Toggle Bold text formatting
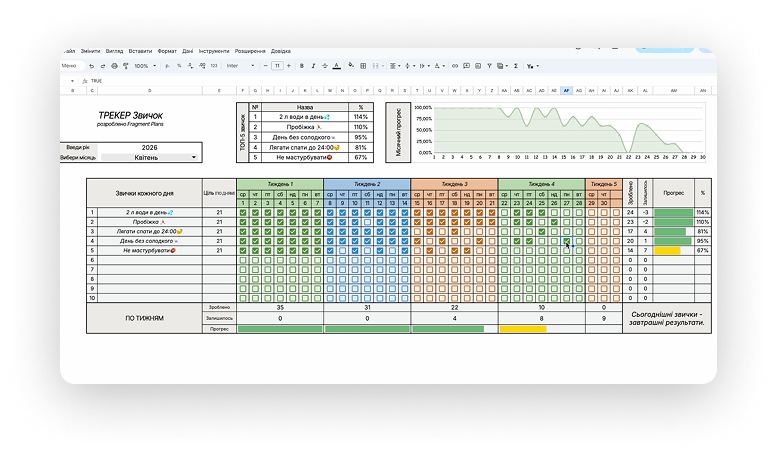 (x=300, y=66)
